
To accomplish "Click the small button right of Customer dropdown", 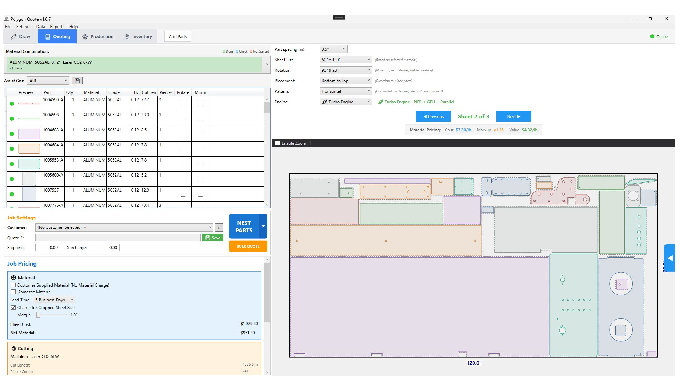I will click(x=219, y=227).
